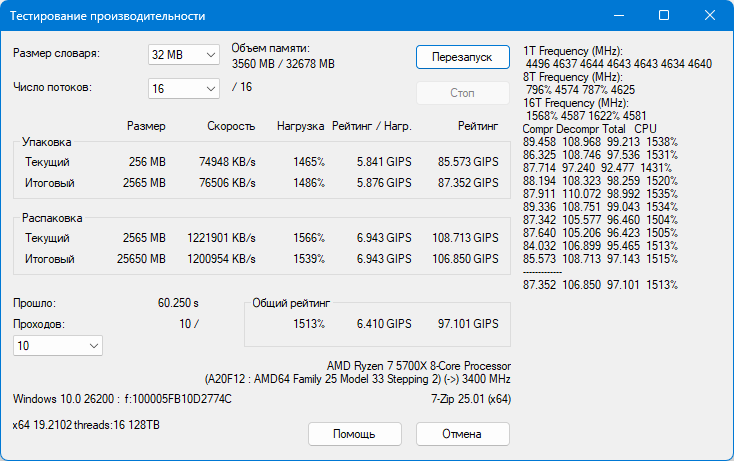
Task: Click the Упаковка group label
Action: coord(47,142)
